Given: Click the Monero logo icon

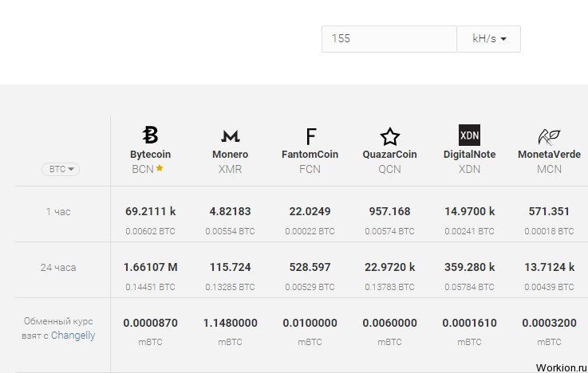Looking at the screenshot, I should [x=231, y=136].
